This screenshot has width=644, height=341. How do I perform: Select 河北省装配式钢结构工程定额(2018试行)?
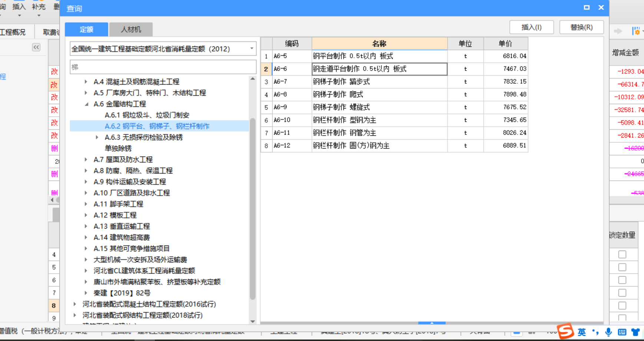click(x=143, y=315)
